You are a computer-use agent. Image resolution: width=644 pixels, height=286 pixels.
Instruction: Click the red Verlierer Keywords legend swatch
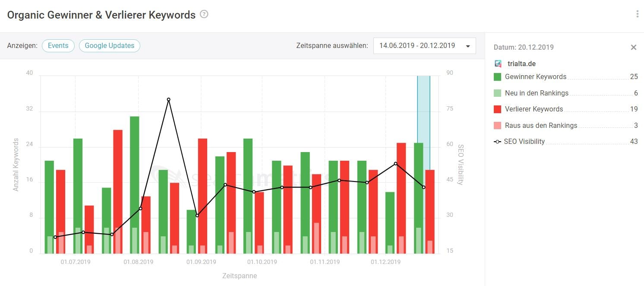[x=497, y=109]
